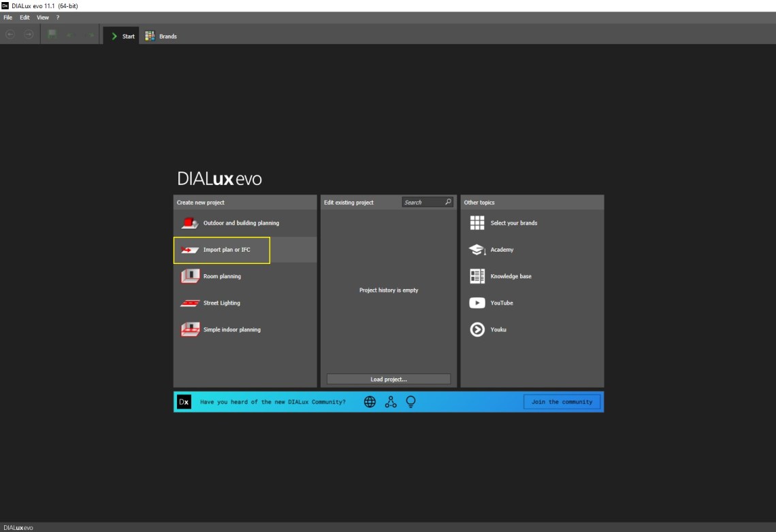The height and width of the screenshot is (532, 776).
Task: Click the project Search input field
Action: [x=422, y=202]
